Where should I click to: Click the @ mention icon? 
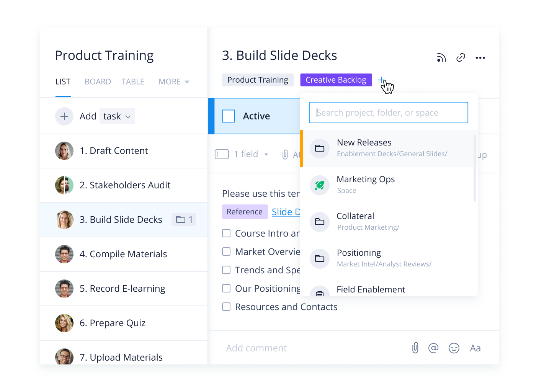433,348
